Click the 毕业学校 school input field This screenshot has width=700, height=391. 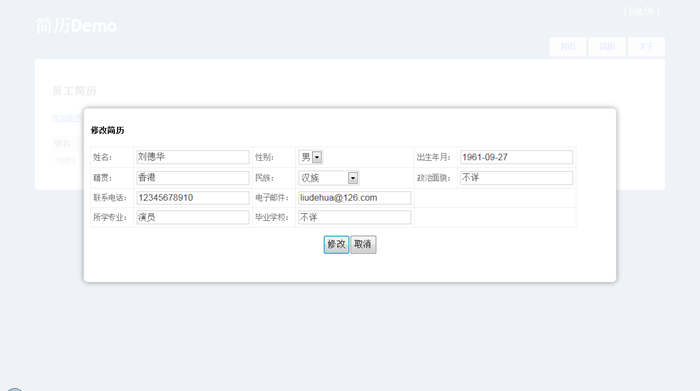354,218
